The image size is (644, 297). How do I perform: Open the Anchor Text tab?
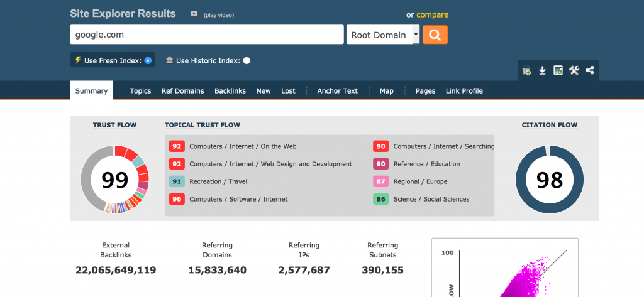pos(338,90)
